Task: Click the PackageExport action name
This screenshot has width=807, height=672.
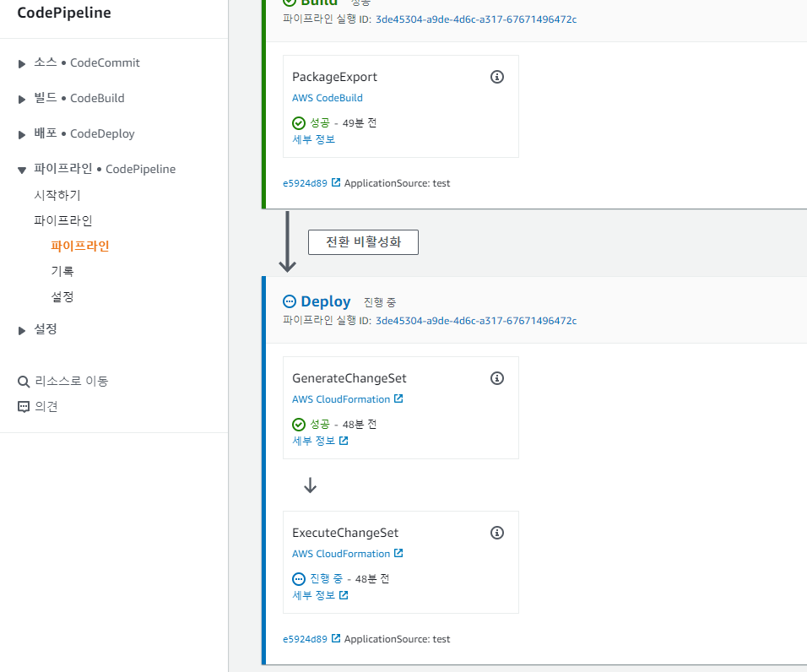Action: [x=334, y=77]
